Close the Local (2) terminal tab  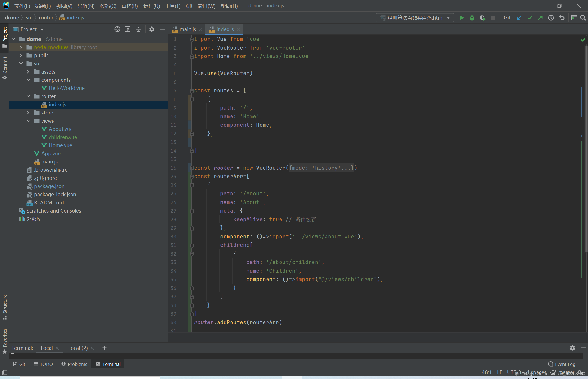(92, 348)
